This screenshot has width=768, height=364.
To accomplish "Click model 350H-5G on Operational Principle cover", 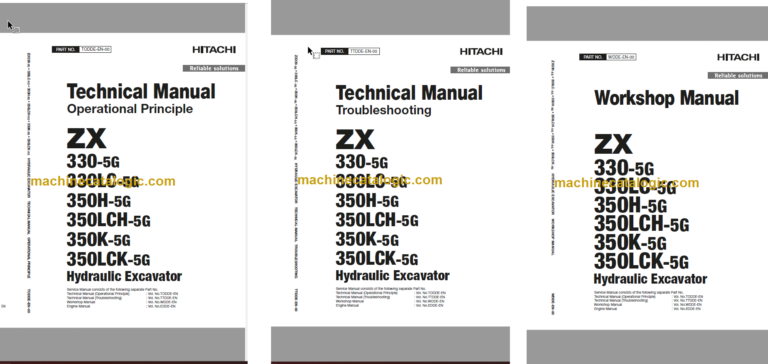I will pos(98,200).
